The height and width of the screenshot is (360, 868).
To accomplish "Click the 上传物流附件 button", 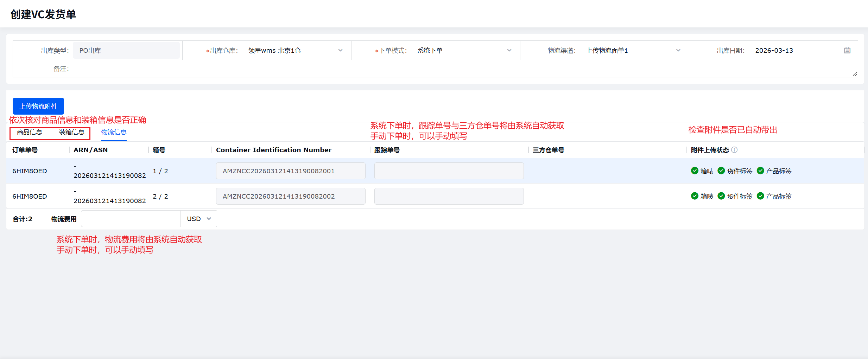I will [x=38, y=106].
